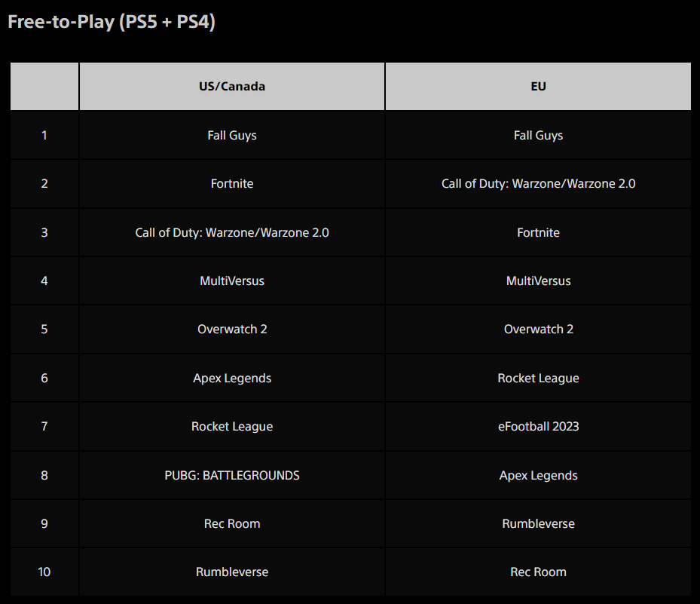This screenshot has width=700, height=604.
Task: Click the "Free-to-Play (PS5 + PS4)" heading
Action: click(112, 23)
